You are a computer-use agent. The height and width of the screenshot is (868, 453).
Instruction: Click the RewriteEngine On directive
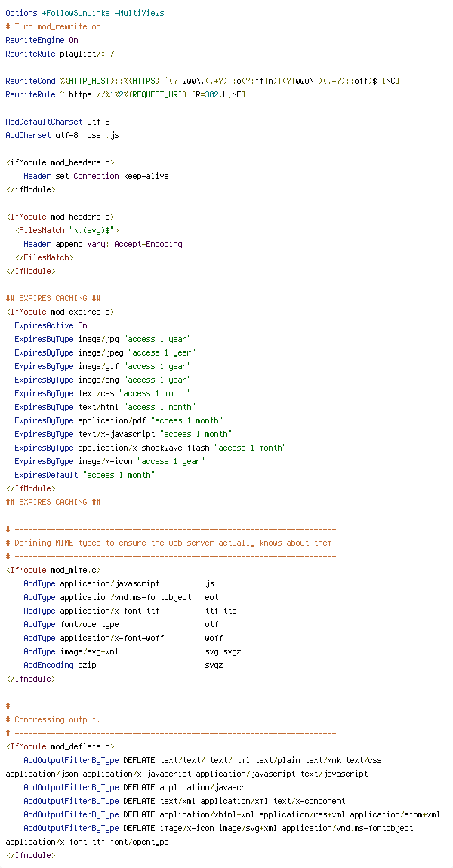[x=42, y=41]
